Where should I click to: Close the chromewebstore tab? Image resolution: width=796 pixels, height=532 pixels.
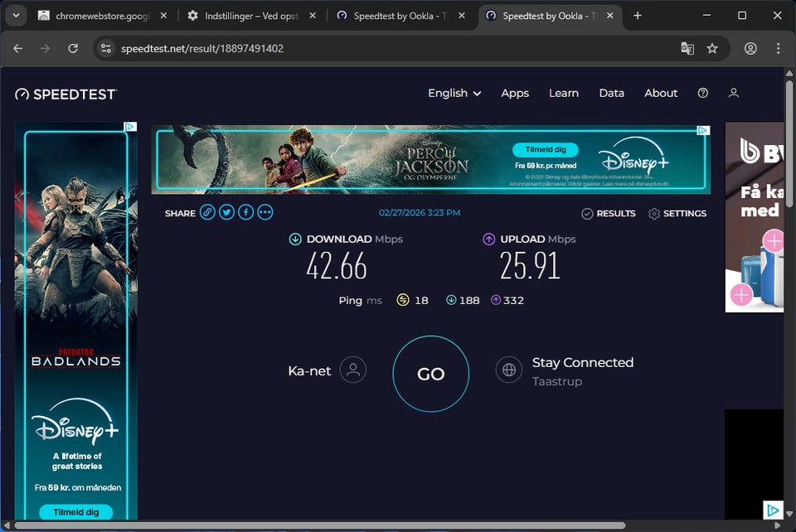click(163, 16)
